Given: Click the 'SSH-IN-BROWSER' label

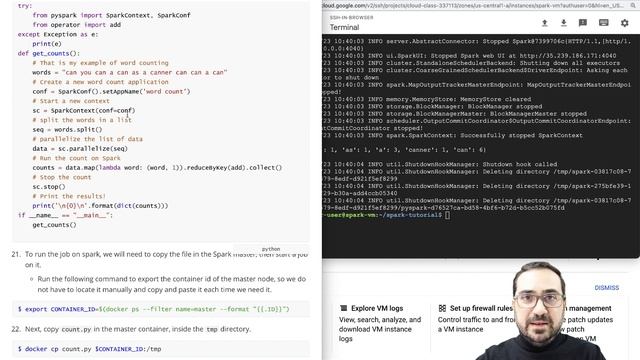Looking at the screenshot, I should coord(351,18).
